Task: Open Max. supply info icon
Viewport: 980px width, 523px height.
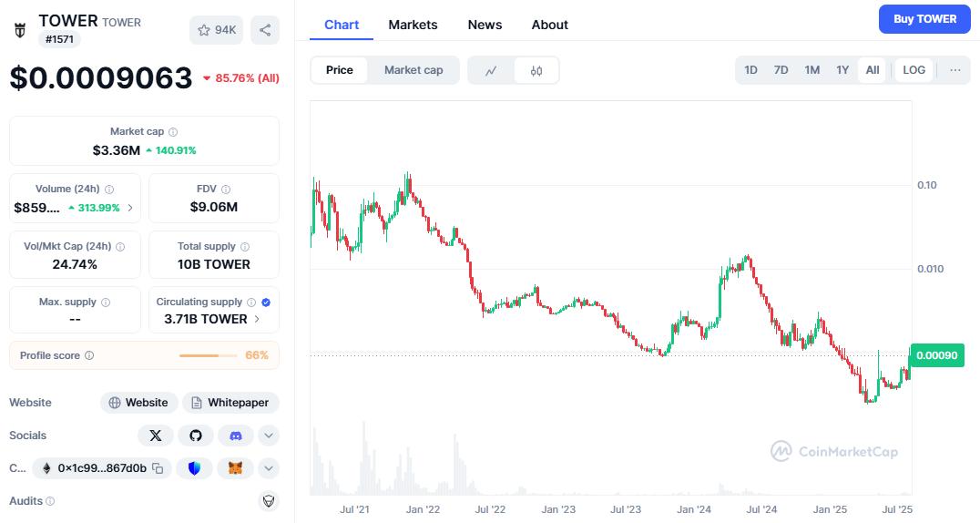Action: (x=106, y=303)
